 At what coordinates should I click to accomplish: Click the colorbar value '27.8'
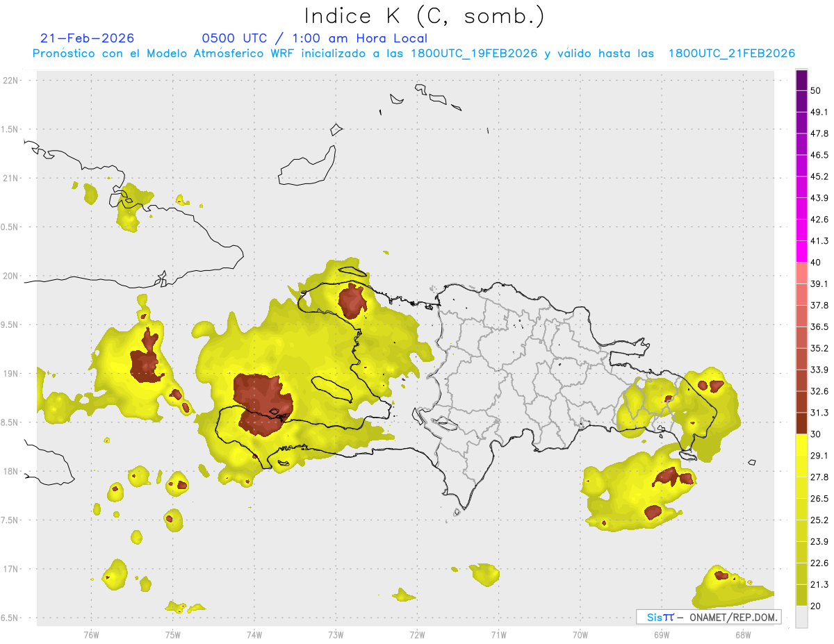[819, 477]
